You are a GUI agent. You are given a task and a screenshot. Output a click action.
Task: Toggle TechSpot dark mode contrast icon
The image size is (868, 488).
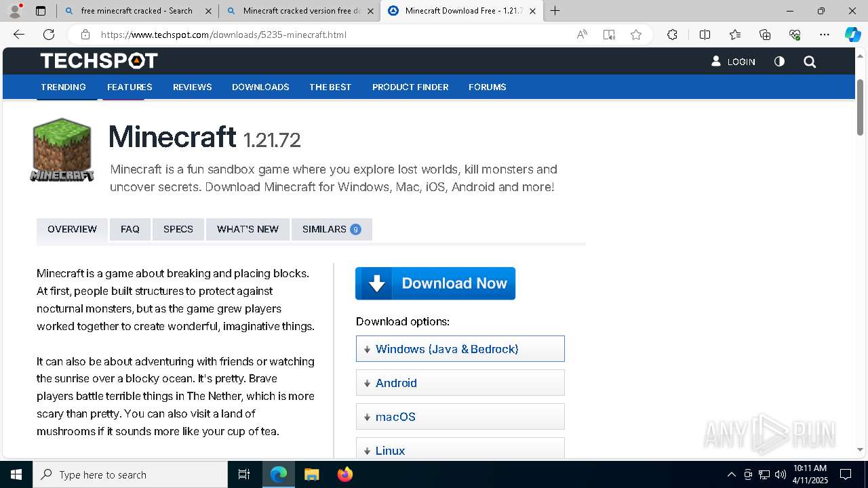(x=779, y=62)
